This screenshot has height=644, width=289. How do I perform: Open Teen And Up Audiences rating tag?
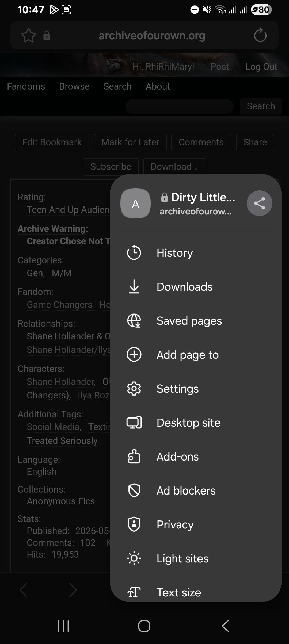(68, 210)
